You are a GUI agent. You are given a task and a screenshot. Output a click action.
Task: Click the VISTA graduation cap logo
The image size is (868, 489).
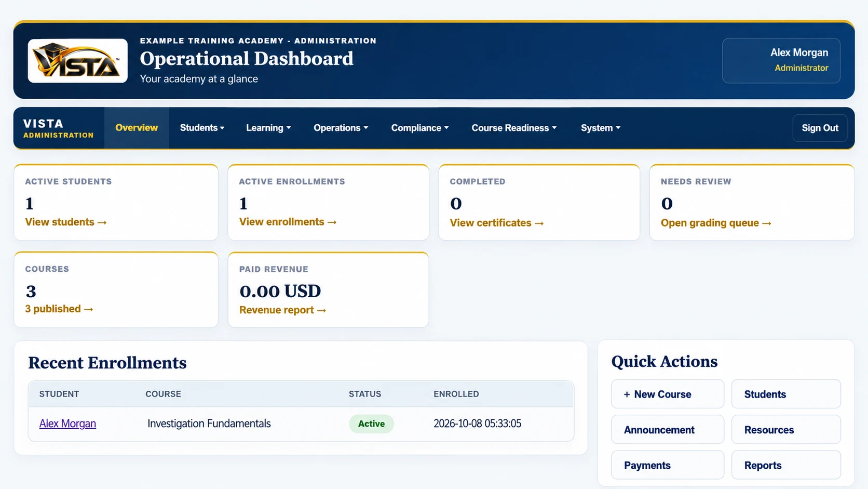[78, 61]
